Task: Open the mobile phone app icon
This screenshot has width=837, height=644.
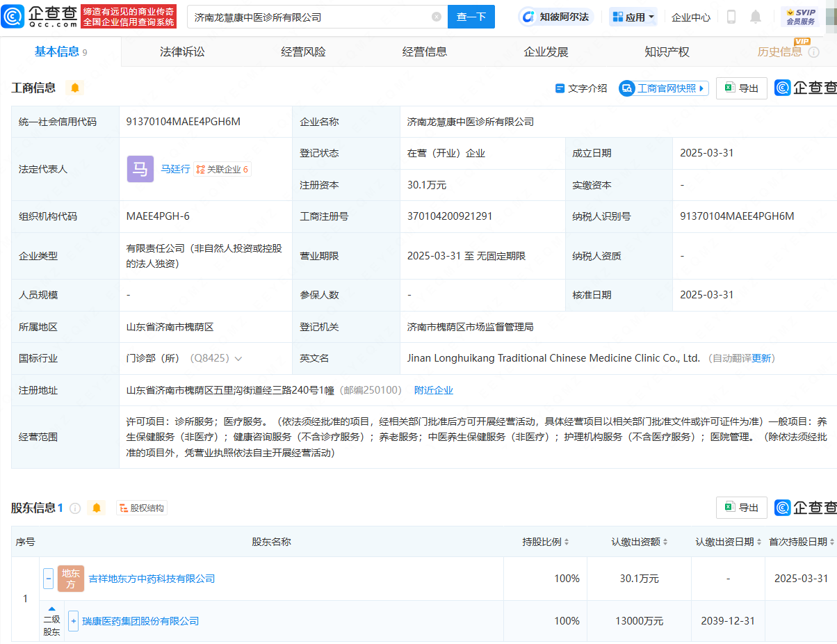Action: tap(731, 17)
